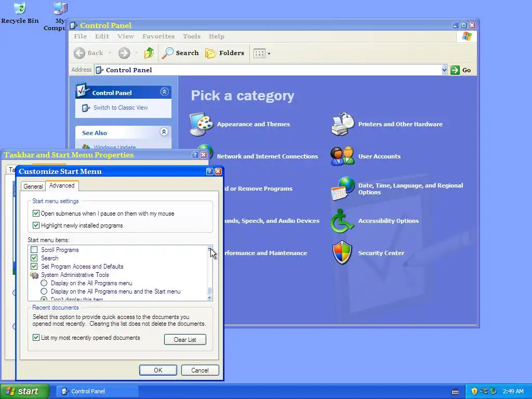Click the list scrollbar down arrow
This screenshot has width=532, height=399.
tap(210, 298)
